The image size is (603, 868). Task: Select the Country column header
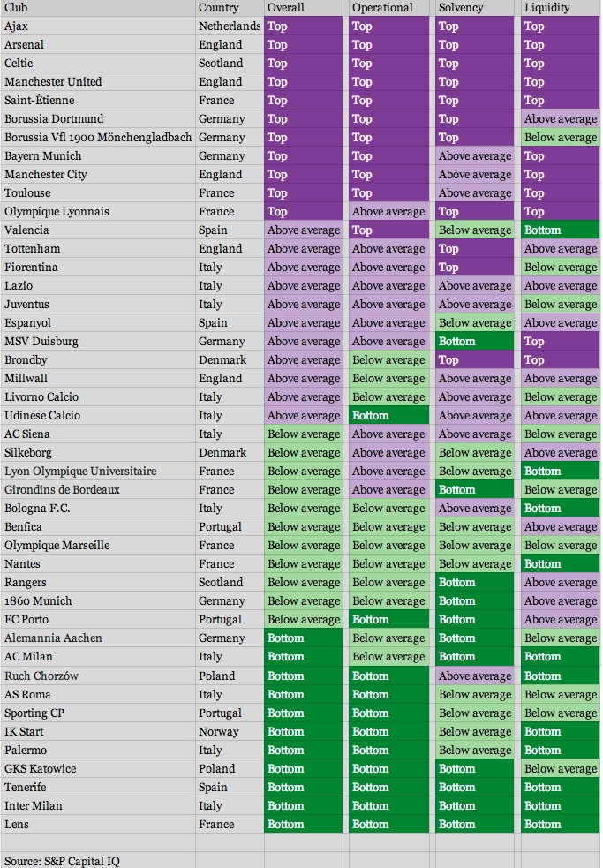pyautogui.click(x=218, y=8)
